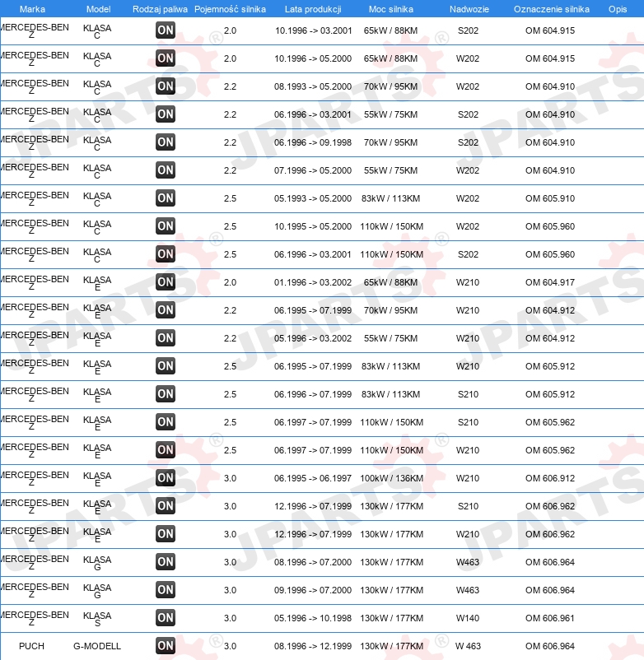Click the ON diesel icon in the 10.1996 -> 03.2001 row
This screenshot has width=644, height=660.
click(165, 30)
